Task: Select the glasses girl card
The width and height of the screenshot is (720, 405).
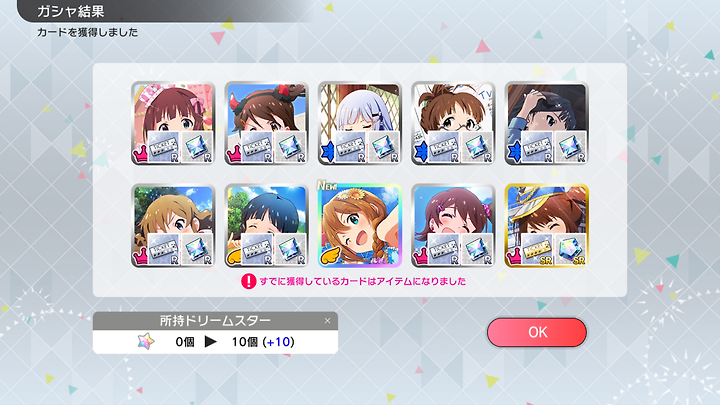Action: click(453, 123)
